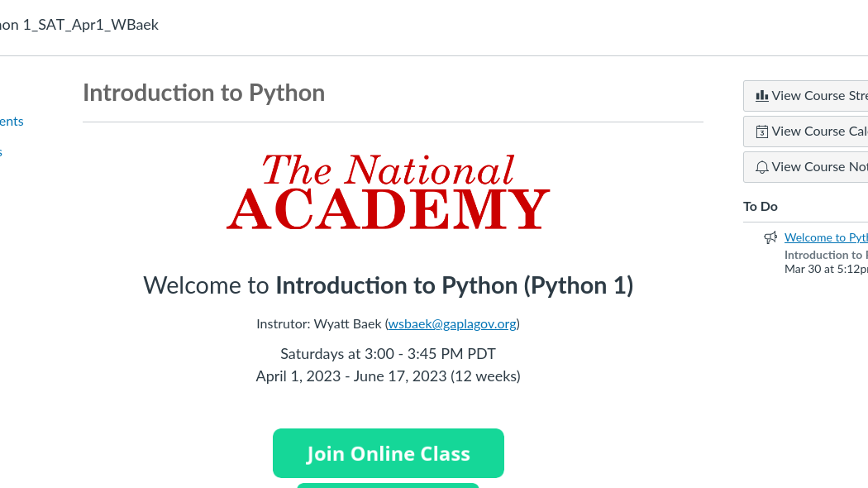The width and height of the screenshot is (868, 488).
Task: Click the bar chart icon for Course Stream
Action: [762, 96]
